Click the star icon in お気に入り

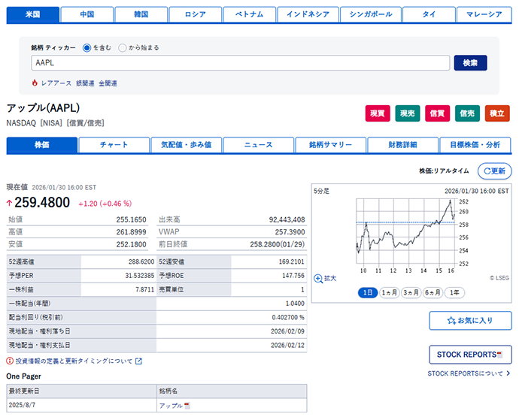click(x=451, y=321)
